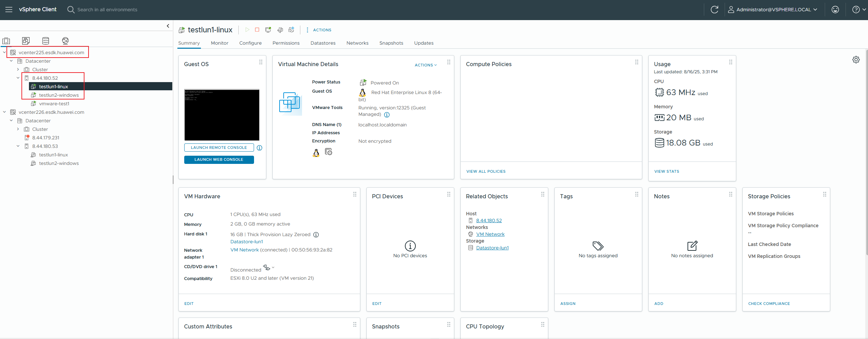Select testlun2-windows under host 8.44.180.52
This screenshot has width=868, height=339.
pos(59,95)
